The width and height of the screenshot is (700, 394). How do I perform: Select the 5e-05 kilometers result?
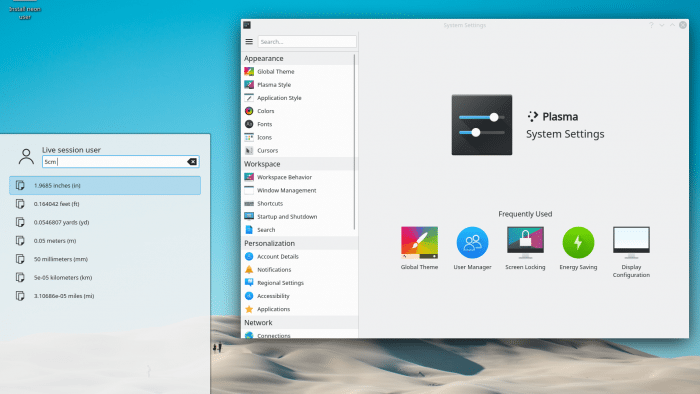coord(105,278)
